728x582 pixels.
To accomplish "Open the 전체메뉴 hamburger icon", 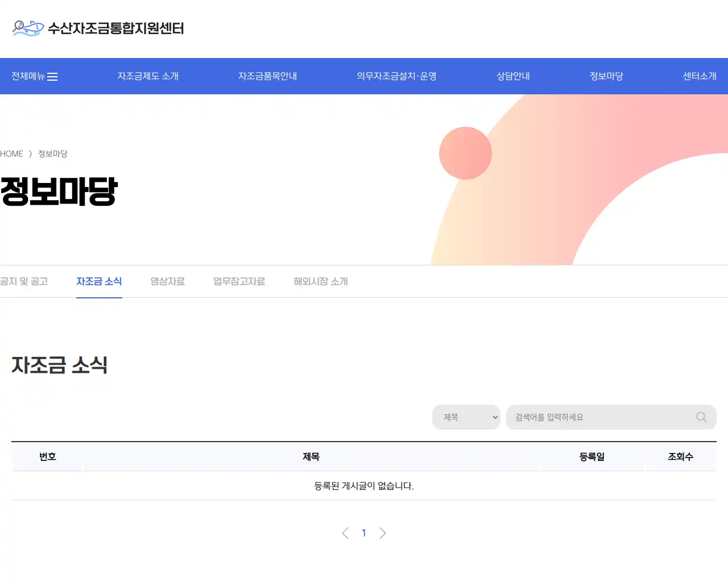I will [x=52, y=76].
